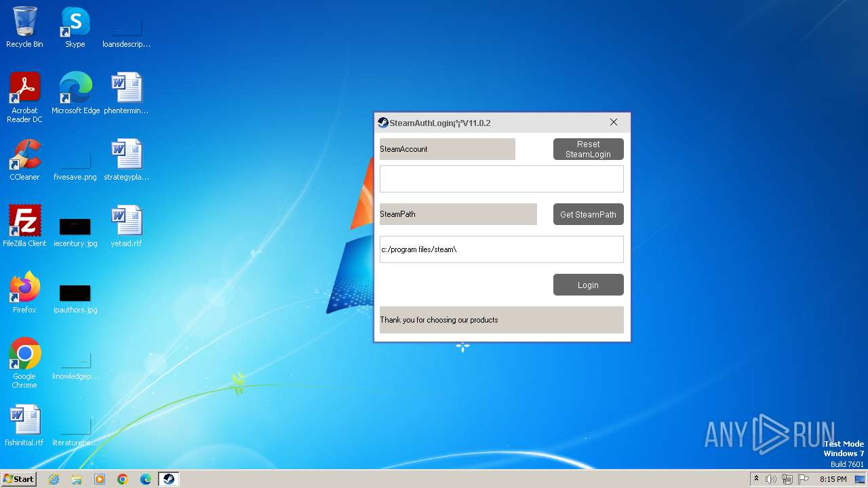Select the loansdescrip... desktop file
The width and height of the screenshot is (868, 488).
(126, 28)
